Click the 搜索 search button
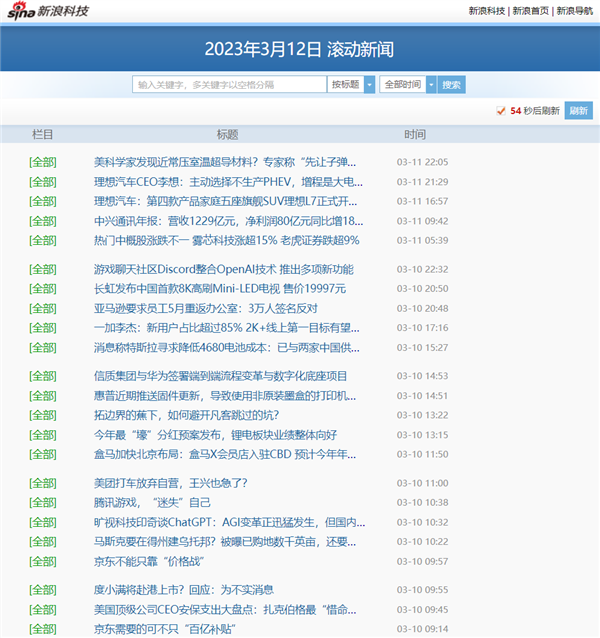The height and width of the screenshot is (638, 600). (452, 85)
